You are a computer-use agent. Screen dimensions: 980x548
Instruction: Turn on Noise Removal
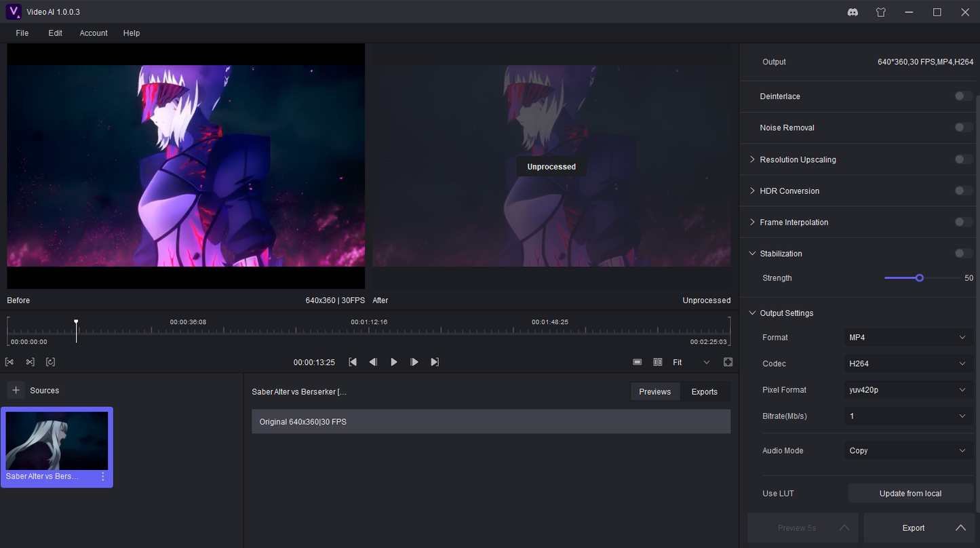coord(963,128)
